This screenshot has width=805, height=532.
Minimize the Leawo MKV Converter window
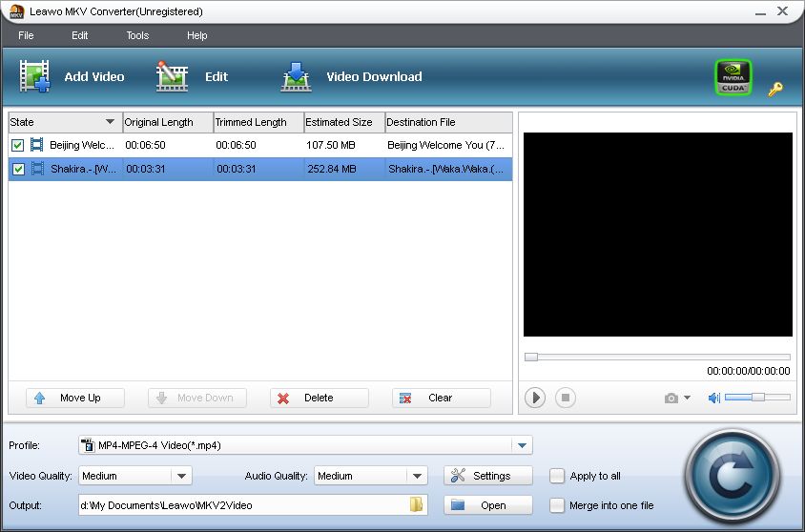[760, 12]
